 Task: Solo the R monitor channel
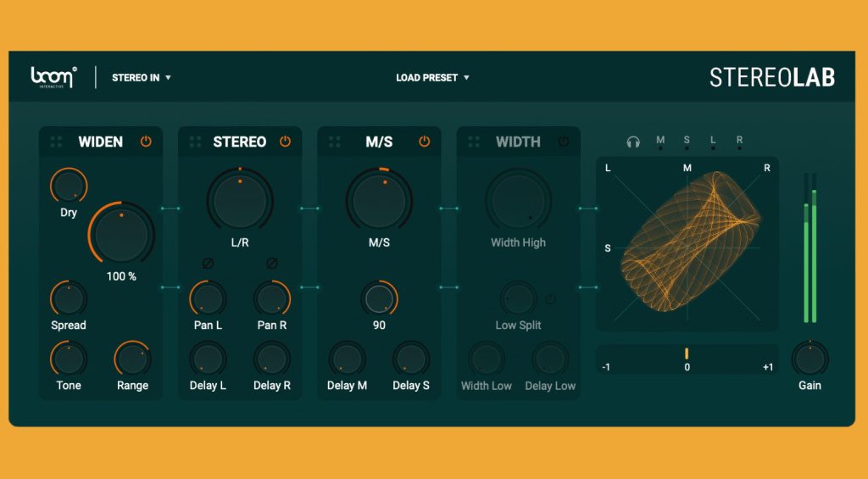(x=739, y=142)
